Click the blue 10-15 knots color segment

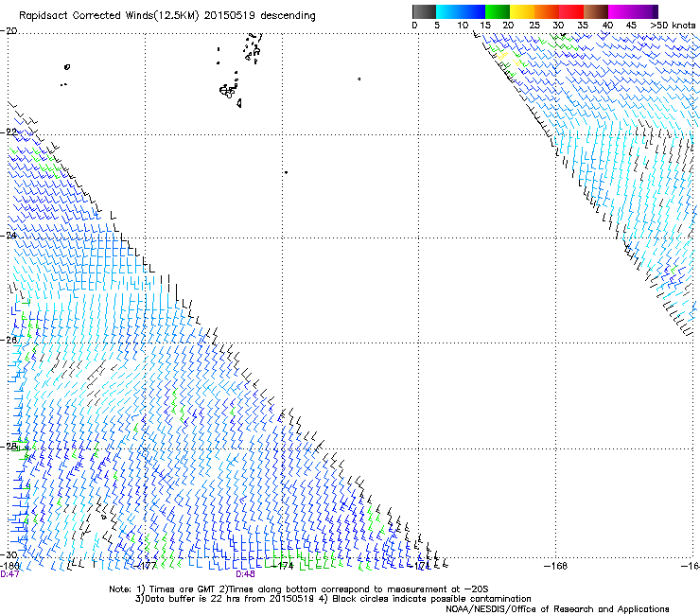point(473,11)
